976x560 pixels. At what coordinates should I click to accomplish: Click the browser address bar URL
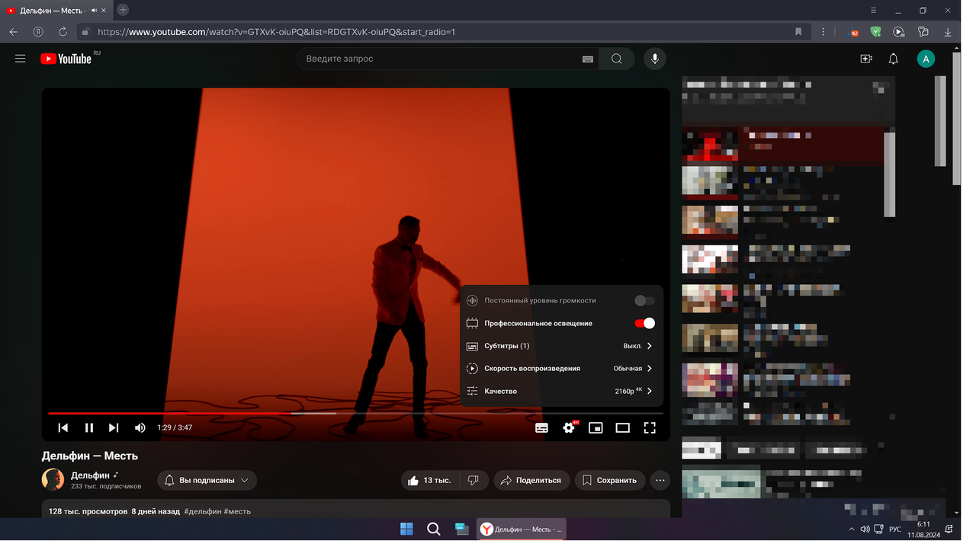pos(277,32)
